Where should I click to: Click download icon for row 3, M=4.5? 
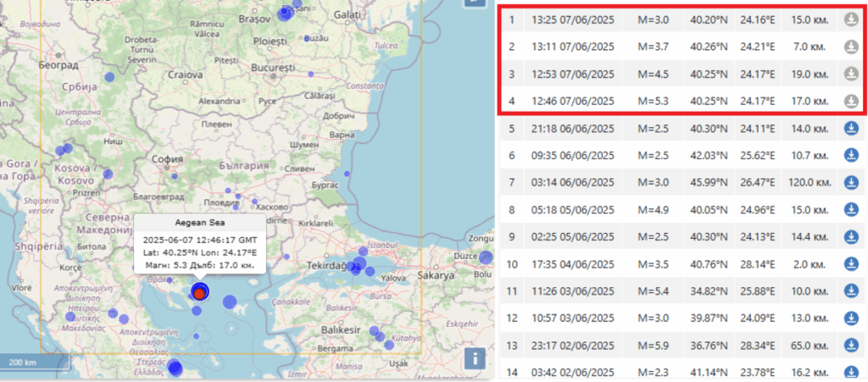(851, 74)
